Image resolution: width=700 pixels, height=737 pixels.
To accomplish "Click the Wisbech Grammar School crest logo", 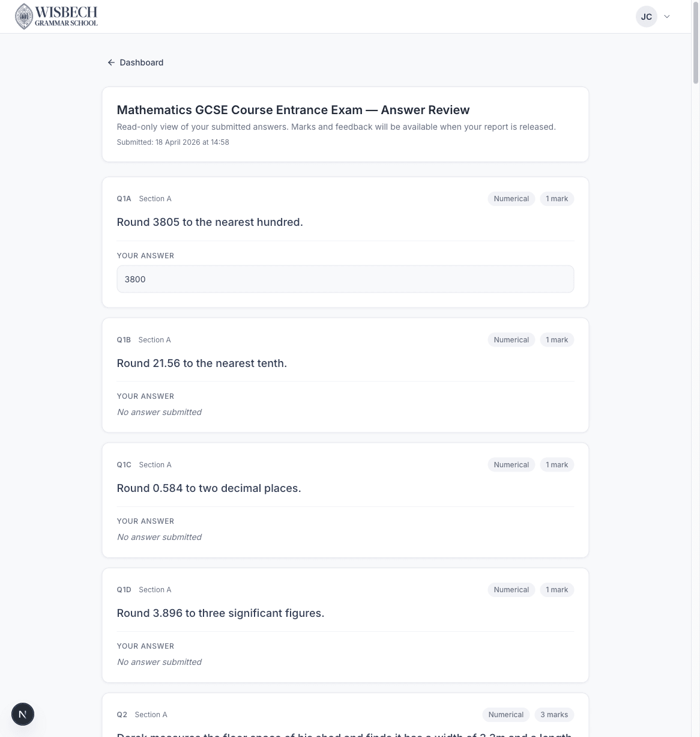I will tap(24, 16).
